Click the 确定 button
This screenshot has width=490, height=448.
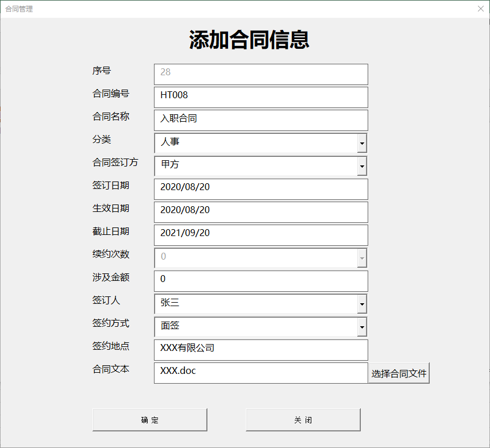[x=150, y=420]
